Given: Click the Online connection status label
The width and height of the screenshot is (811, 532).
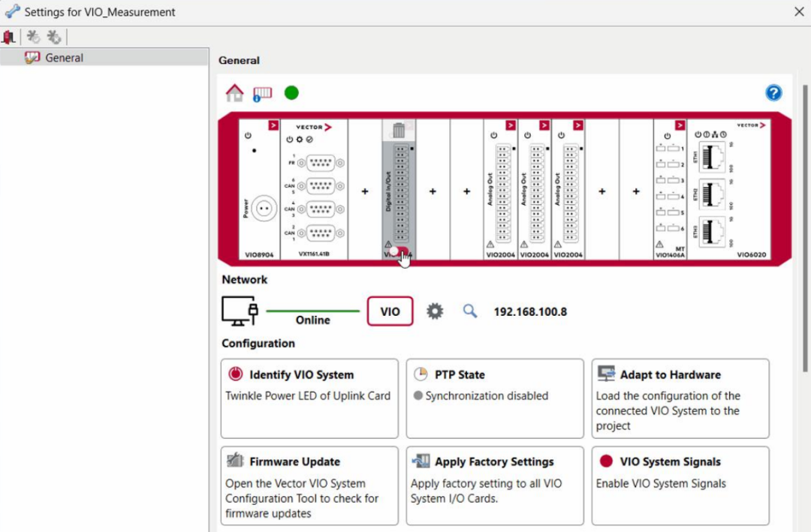Looking at the screenshot, I should click(313, 320).
